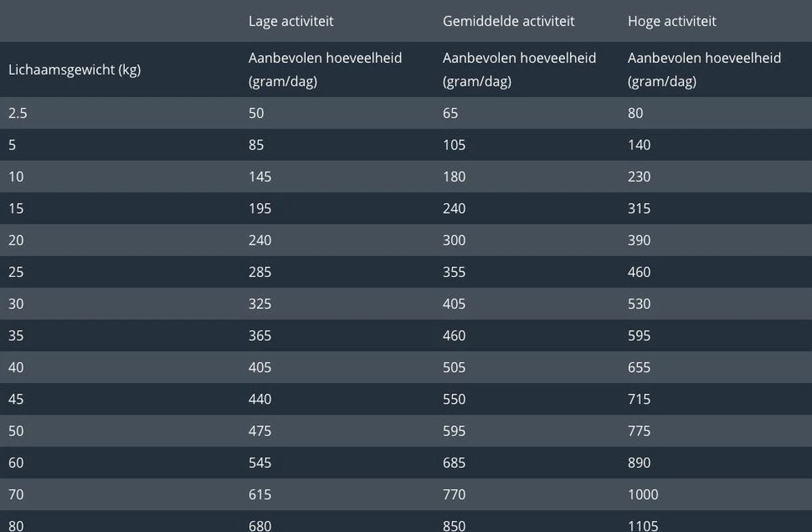
Task: Click the "Gemiddelde activiteit" column header
Action: (x=508, y=21)
